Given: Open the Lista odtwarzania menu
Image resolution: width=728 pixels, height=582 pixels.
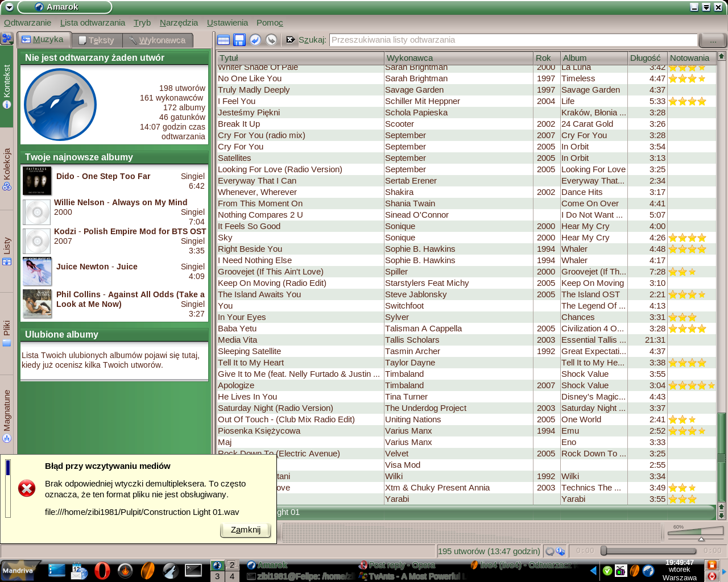Looking at the screenshot, I should tap(93, 23).
